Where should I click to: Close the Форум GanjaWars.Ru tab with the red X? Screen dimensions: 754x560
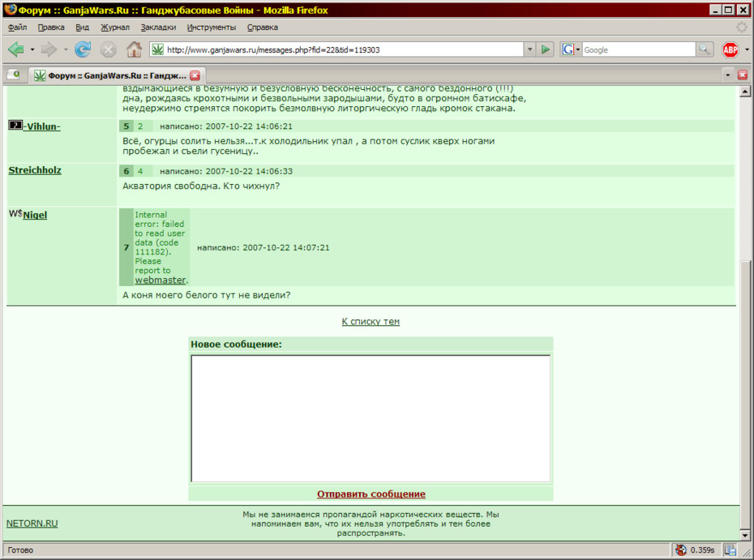[x=195, y=75]
